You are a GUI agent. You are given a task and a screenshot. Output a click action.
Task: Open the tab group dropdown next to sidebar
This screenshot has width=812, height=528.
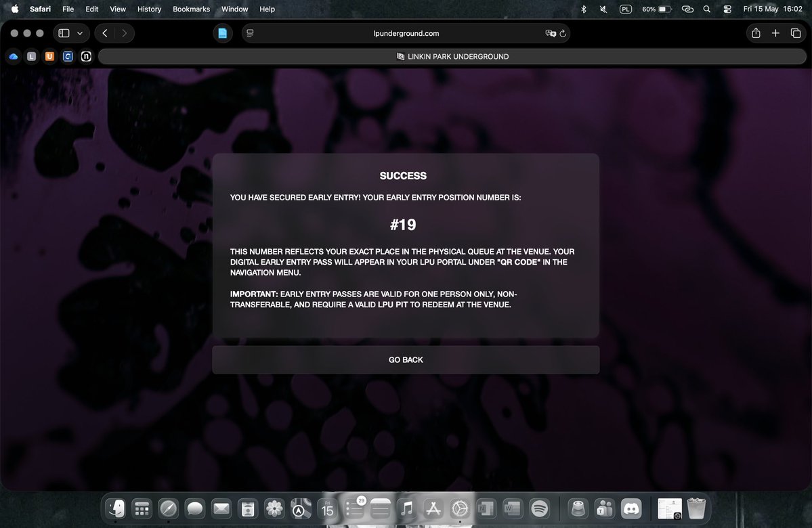pos(80,33)
